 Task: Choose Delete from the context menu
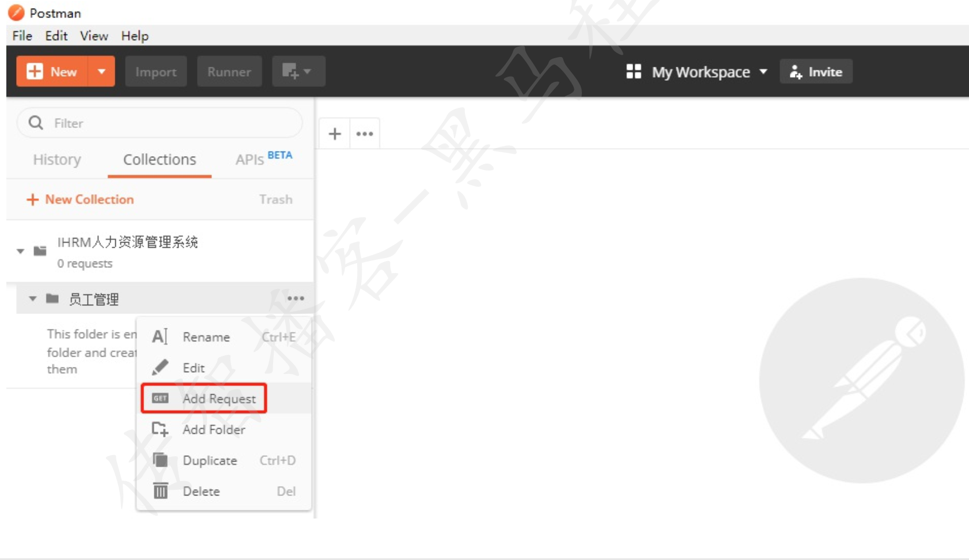[224, 491]
